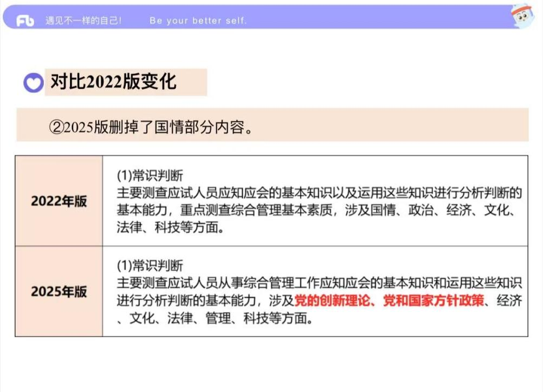Select the slogan "遇见不一样的自己!"
This screenshot has width=543, height=392.
tap(83, 21)
